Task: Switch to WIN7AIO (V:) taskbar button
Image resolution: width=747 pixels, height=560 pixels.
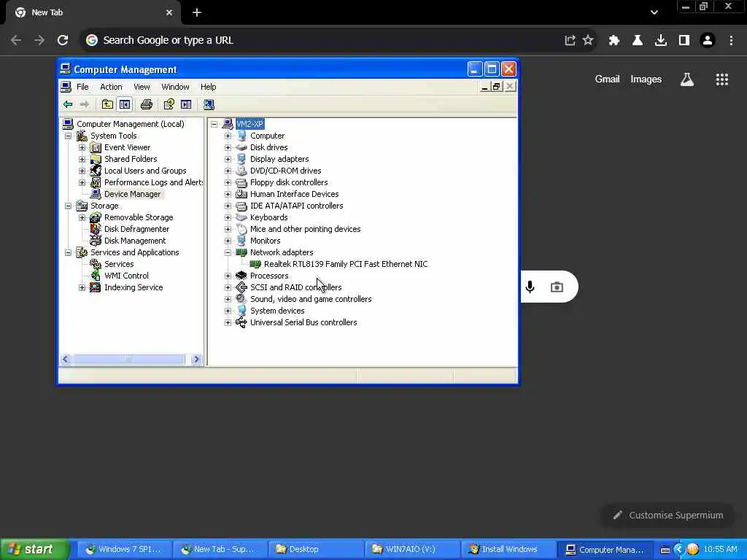Action: point(412,549)
